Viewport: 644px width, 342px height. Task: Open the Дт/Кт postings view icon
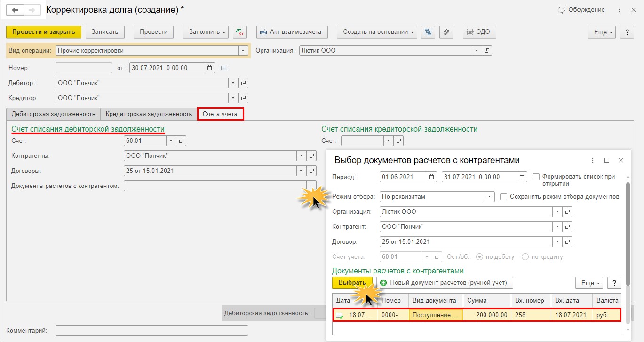click(240, 32)
